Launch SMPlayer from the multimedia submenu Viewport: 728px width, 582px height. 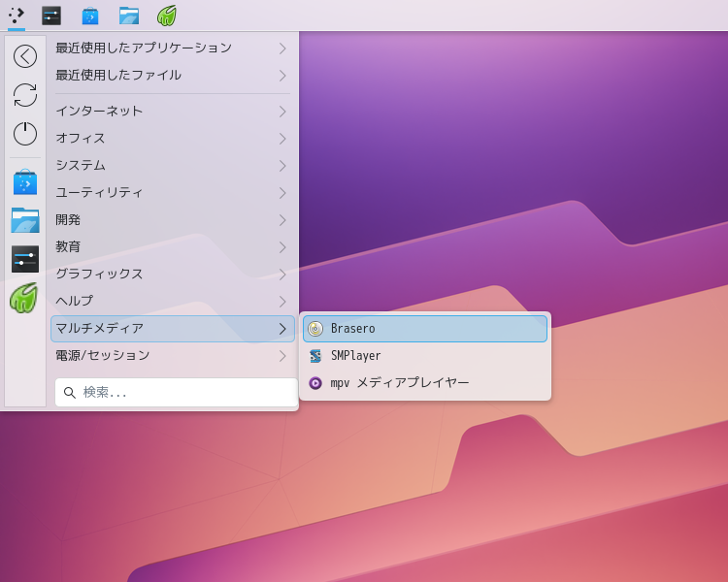coord(425,356)
